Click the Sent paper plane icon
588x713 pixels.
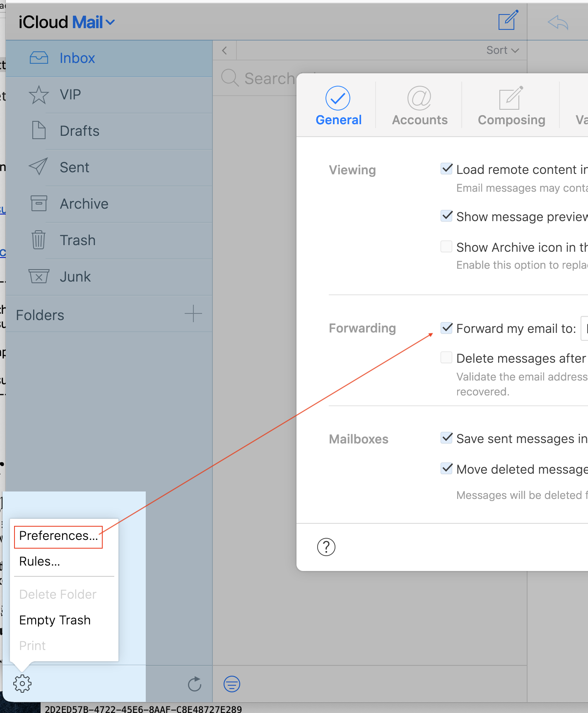coord(39,166)
